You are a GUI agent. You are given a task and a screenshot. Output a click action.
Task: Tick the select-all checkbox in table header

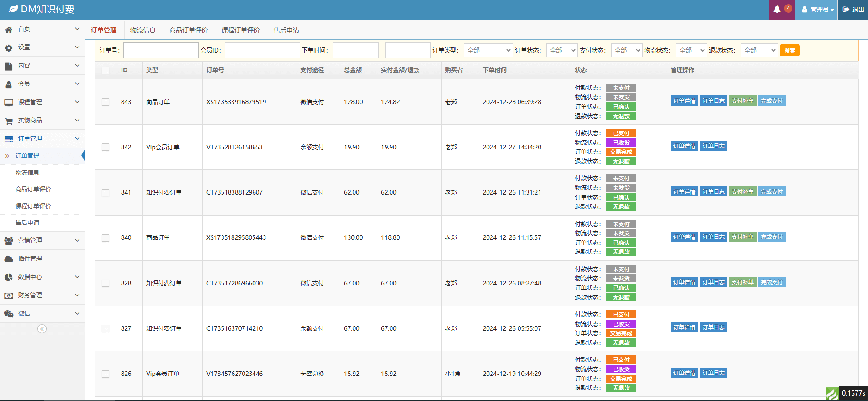point(106,70)
